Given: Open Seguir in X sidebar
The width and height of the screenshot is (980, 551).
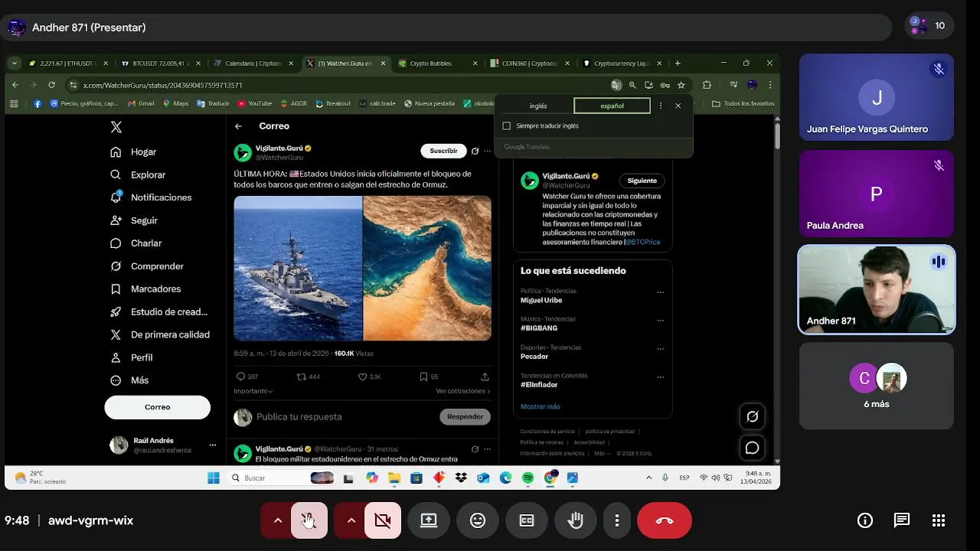Looking at the screenshot, I should (134, 220).
